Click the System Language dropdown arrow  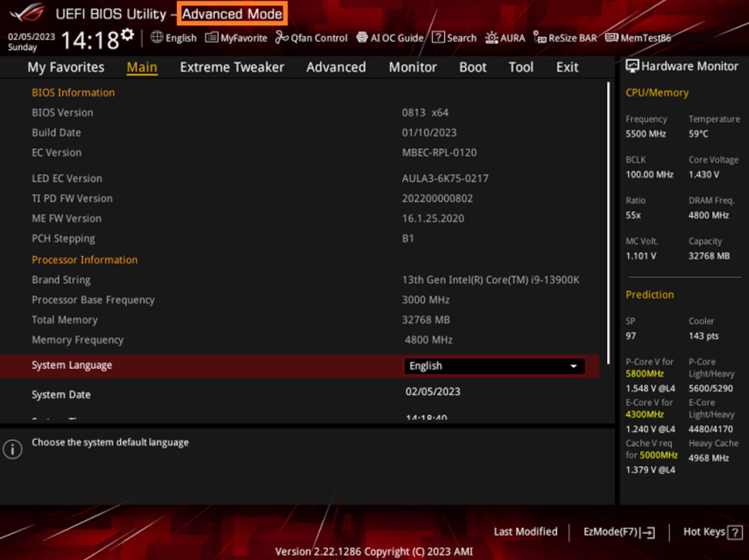pyautogui.click(x=573, y=366)
